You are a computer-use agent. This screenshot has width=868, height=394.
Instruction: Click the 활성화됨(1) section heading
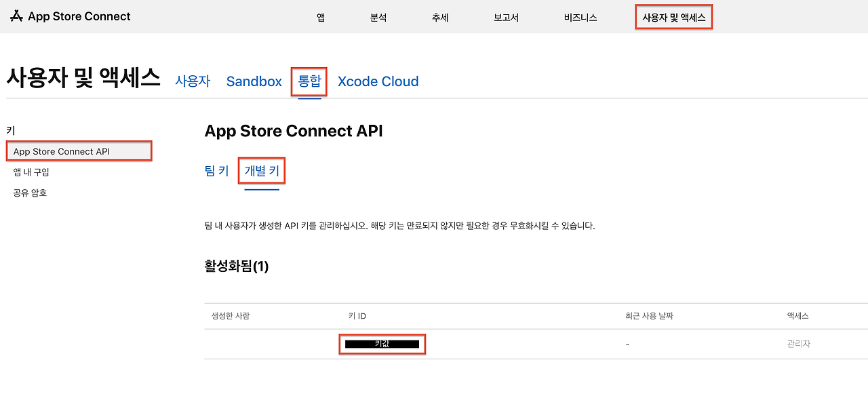coord(237,267)
